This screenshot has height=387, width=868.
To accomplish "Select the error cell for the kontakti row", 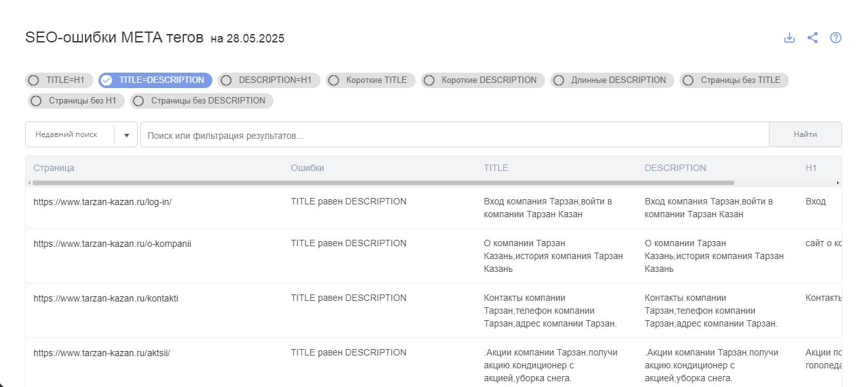I will pos(349,298).
